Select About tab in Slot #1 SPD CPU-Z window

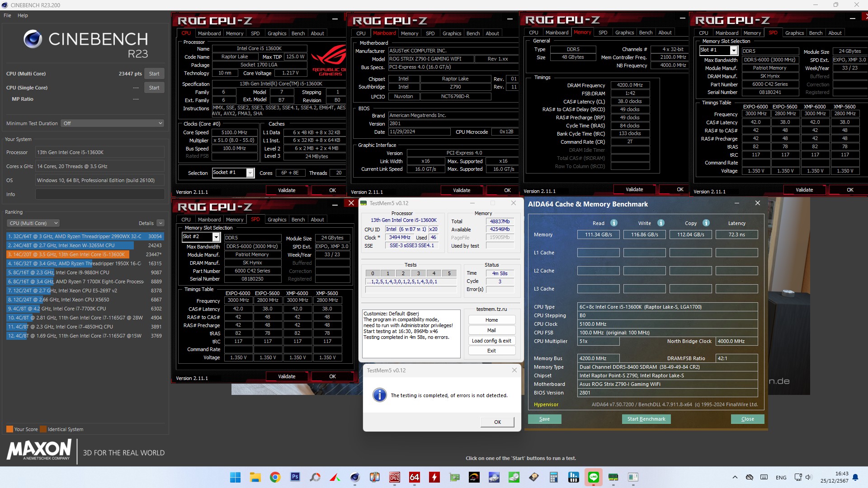pyautogui.click(x=835, y=33)
